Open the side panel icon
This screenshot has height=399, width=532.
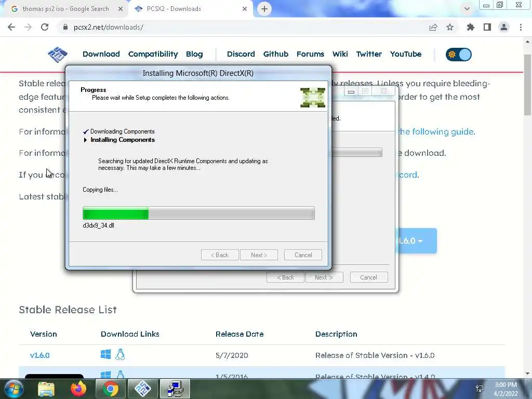pos(487,27)
